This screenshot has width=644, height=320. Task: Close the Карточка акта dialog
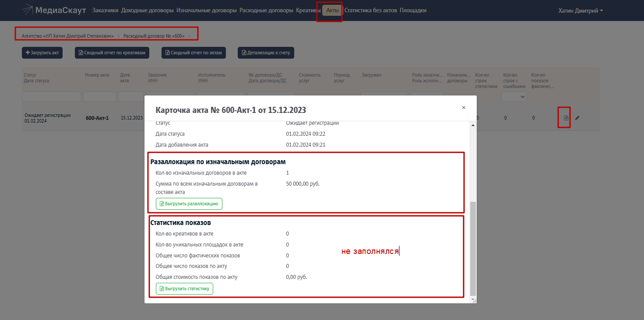coord(464,107)
